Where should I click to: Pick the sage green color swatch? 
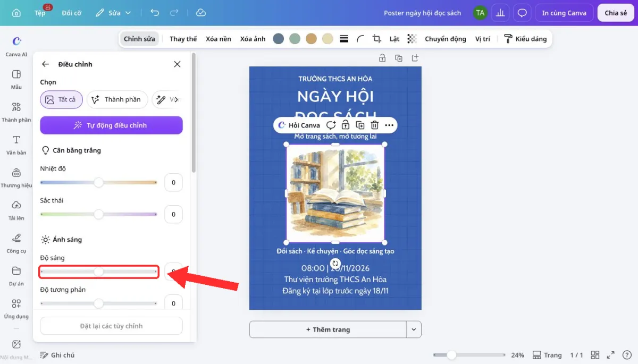(x=295, y=39)
